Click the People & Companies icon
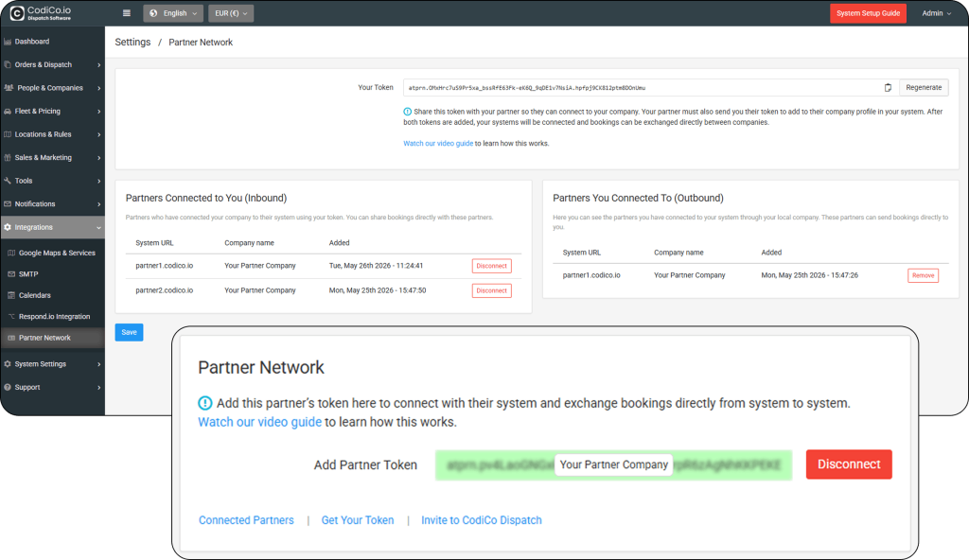 click(x=9, y=88)
